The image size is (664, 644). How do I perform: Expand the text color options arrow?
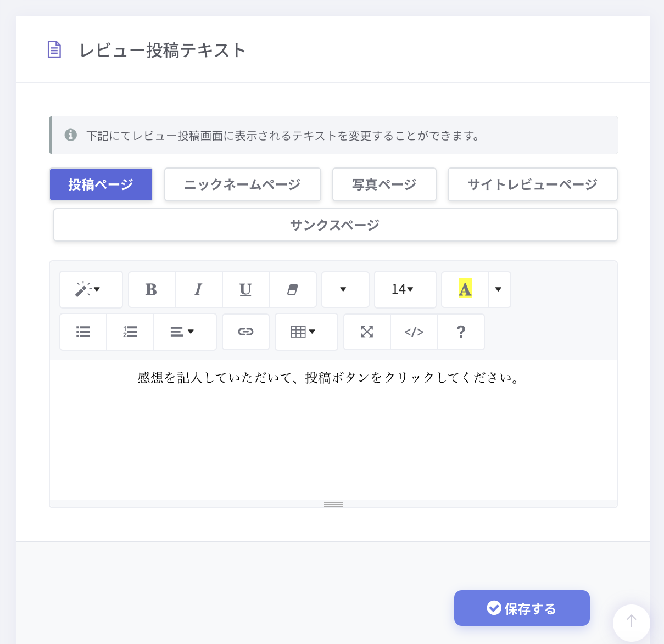click(499, 289)
